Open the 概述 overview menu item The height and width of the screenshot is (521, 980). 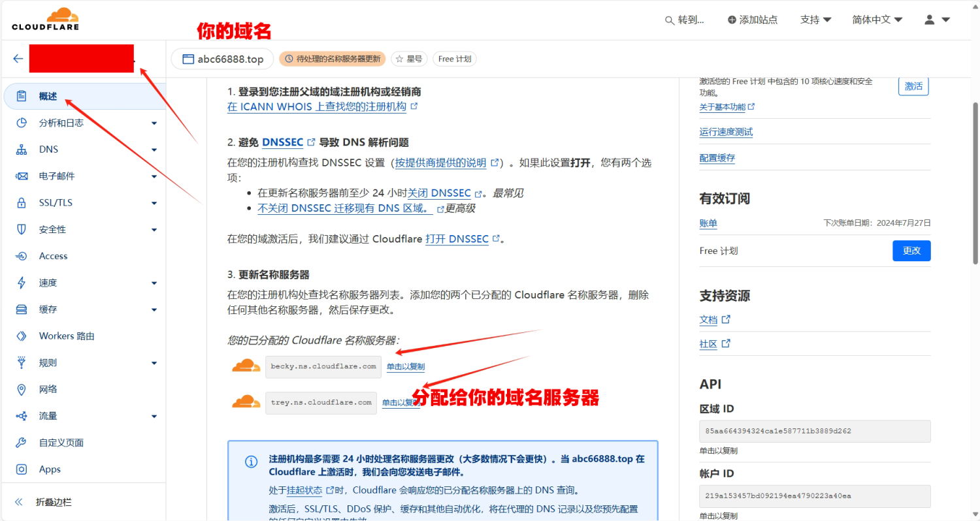[x=84, y=96]
